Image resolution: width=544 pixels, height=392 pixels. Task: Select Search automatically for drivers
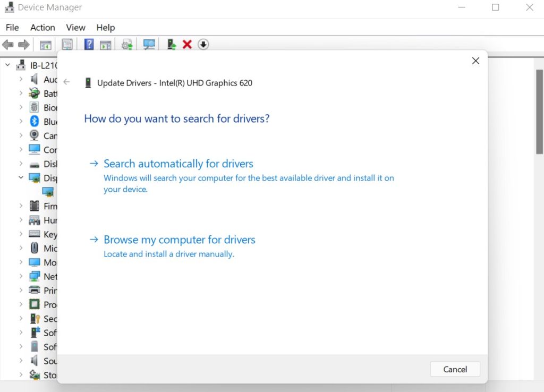click(x=178, y=164)
